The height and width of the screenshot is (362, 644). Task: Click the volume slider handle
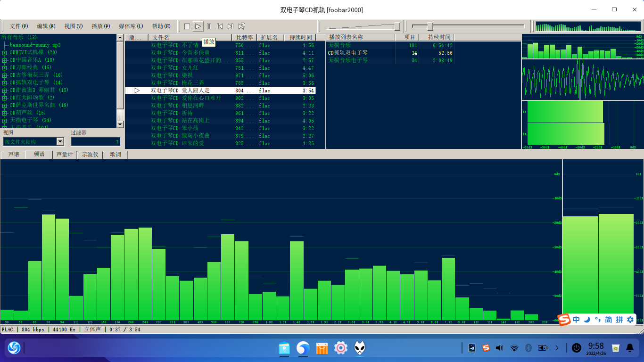tap(397, 26)
